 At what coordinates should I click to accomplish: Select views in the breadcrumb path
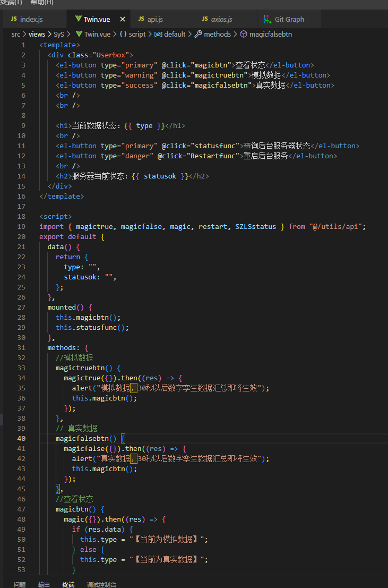coord(37,34)
